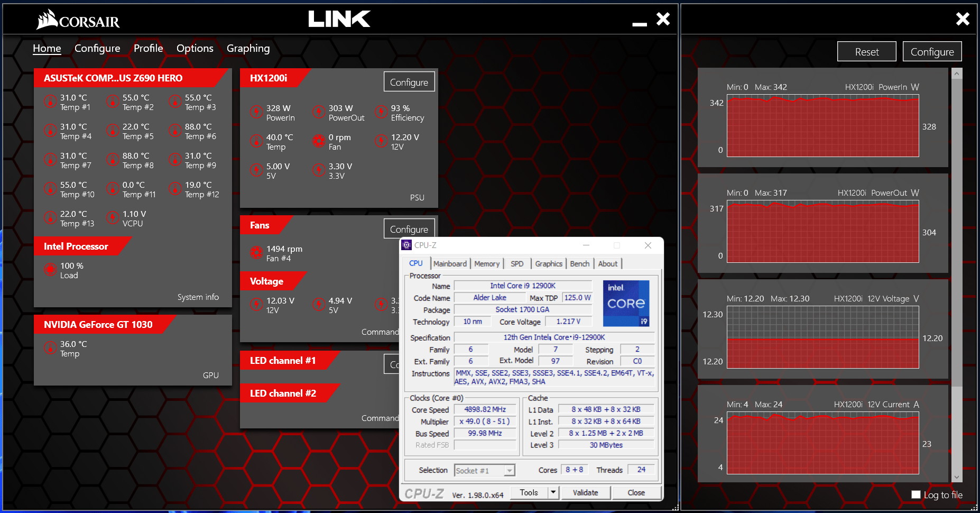
Task: Open the Tools dropdown arrow in CPU-Z
Action: 553,492
